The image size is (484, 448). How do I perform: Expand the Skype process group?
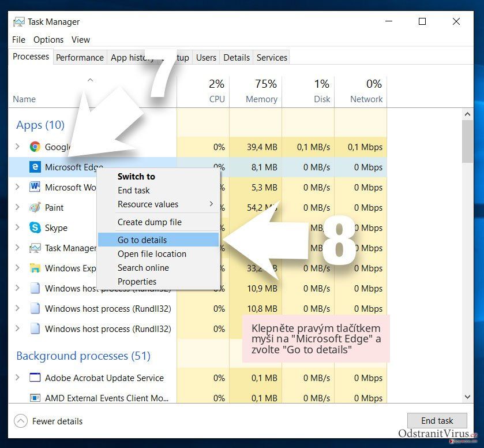(x=17, y=227)
